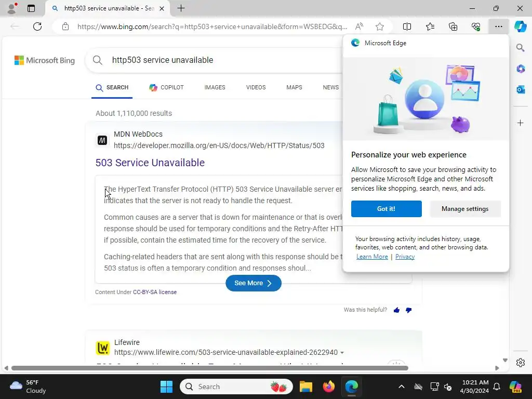
Task: Open the 503 Service Unavailable result link
Action: (x=150, y=163)
